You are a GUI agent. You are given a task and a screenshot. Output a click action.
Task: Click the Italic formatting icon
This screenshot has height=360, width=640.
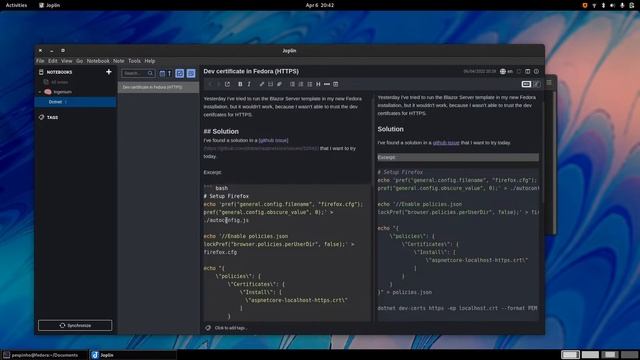pyautogui.click(x=249, y=84)
